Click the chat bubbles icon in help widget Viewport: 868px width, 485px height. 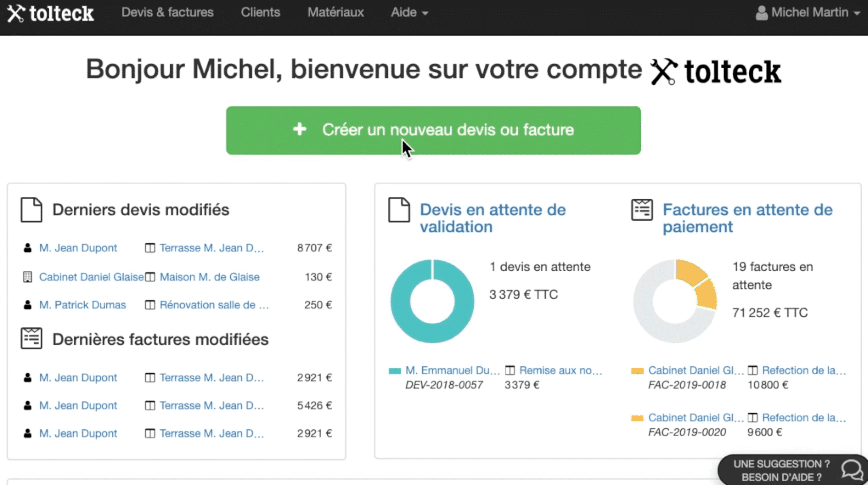pyautogui.click(x=852, y=470)
